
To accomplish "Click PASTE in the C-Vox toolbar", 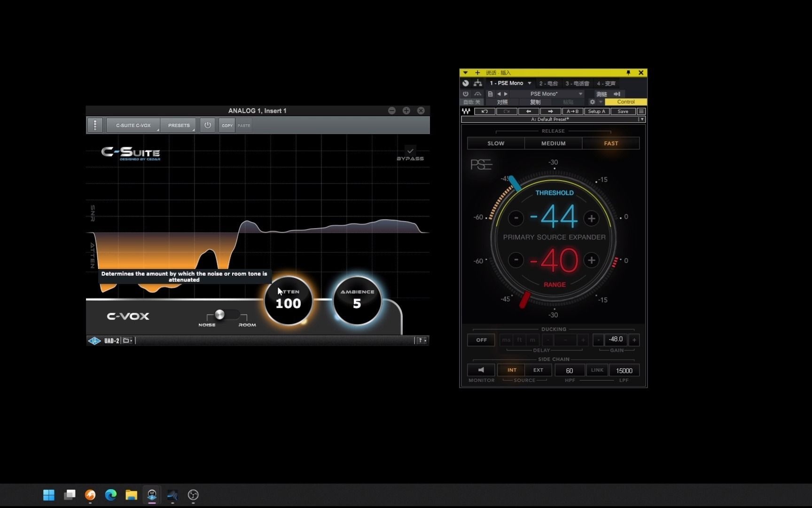I will (x=244, y=125).
